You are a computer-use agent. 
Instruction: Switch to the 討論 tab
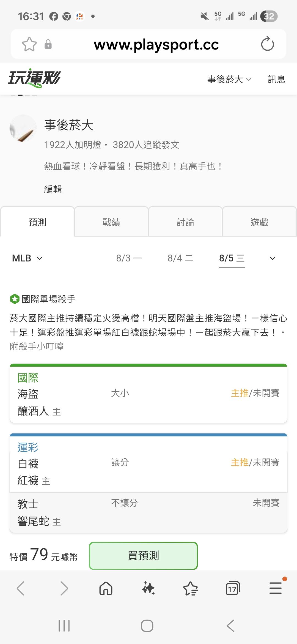(185, 222)
